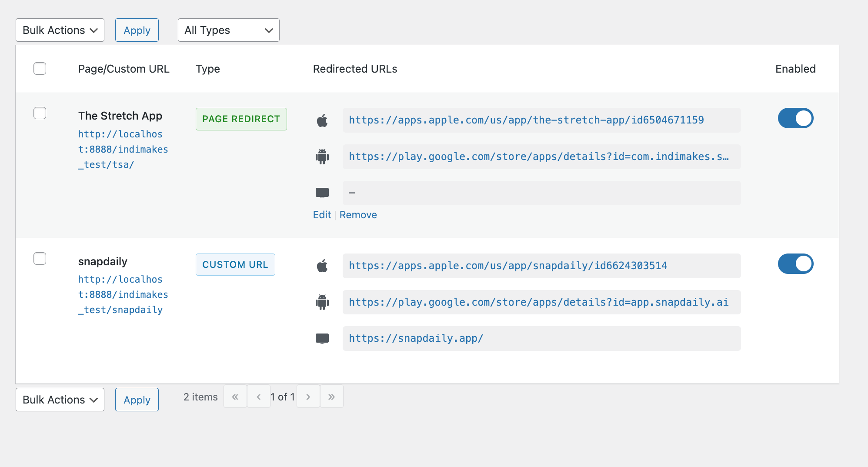
Task: Open the snapdaily localhost page link
Action: coord(123,294)
